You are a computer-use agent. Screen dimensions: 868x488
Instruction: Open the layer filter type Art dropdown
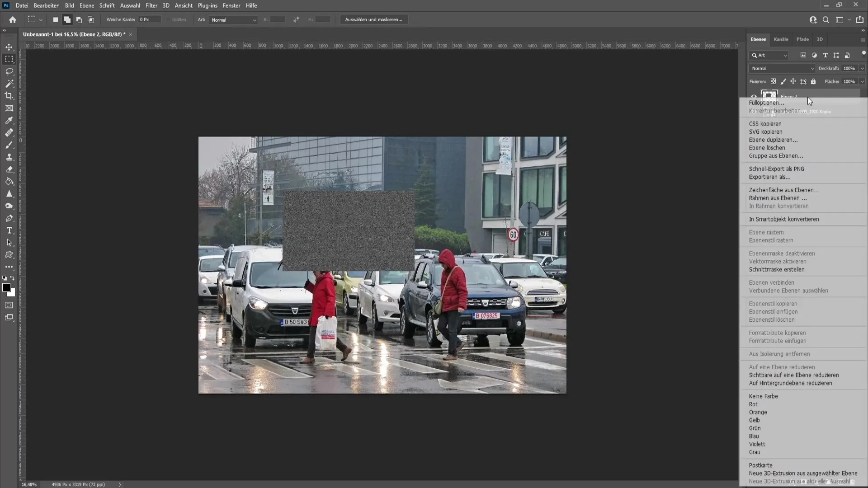[x=770, y=55]
